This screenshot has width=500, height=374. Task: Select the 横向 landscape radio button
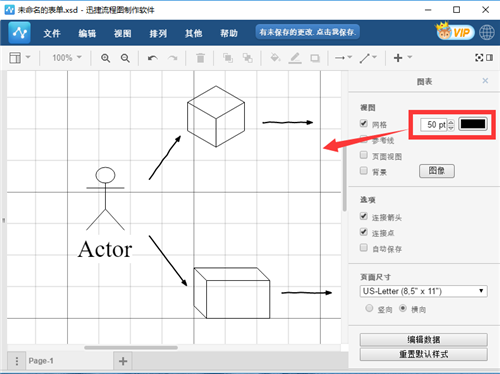(403, 308)
